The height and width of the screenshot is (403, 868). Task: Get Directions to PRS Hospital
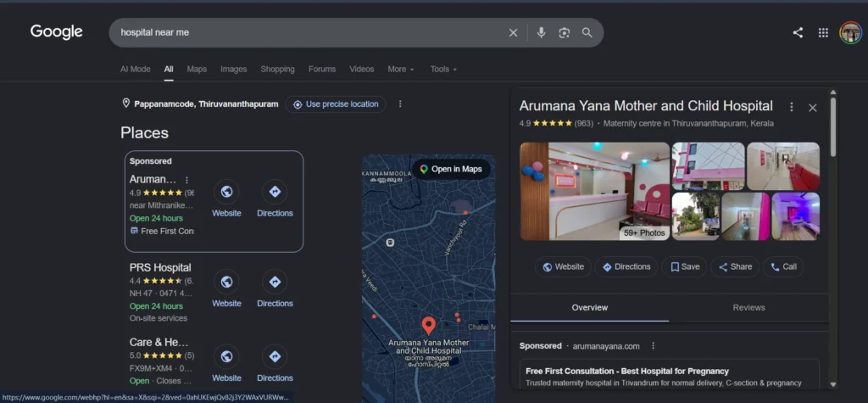coord(275,288)
